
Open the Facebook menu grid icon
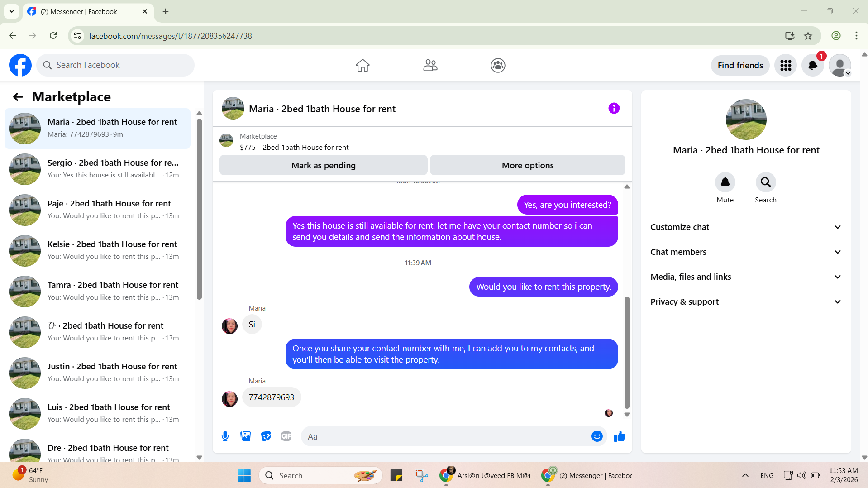[786, 66]
